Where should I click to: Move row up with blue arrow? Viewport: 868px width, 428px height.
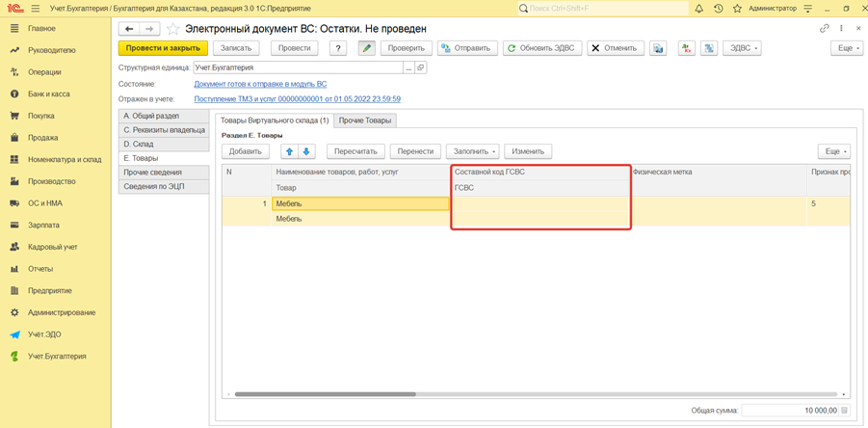[x=288, y=151]
